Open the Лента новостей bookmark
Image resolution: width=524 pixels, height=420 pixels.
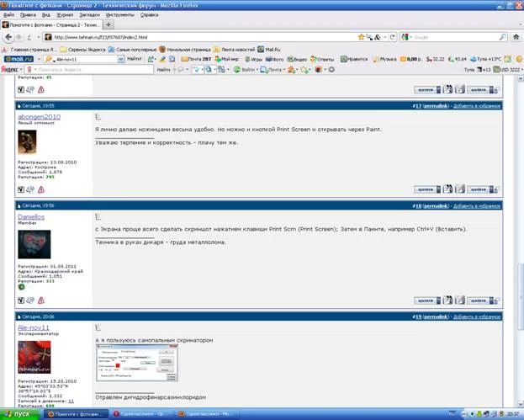coord(235,50)
